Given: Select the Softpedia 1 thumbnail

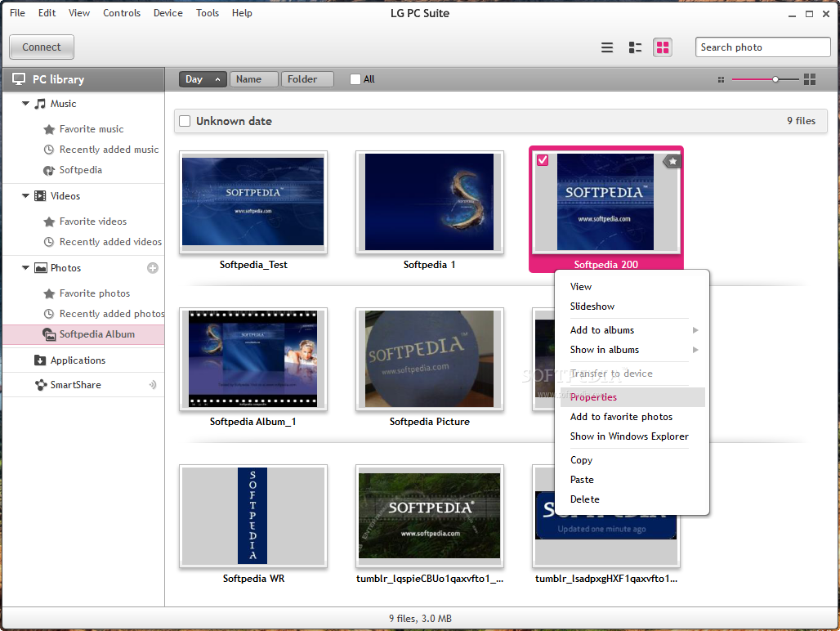Looking at the screenshot, I should [x=429, y=202].
